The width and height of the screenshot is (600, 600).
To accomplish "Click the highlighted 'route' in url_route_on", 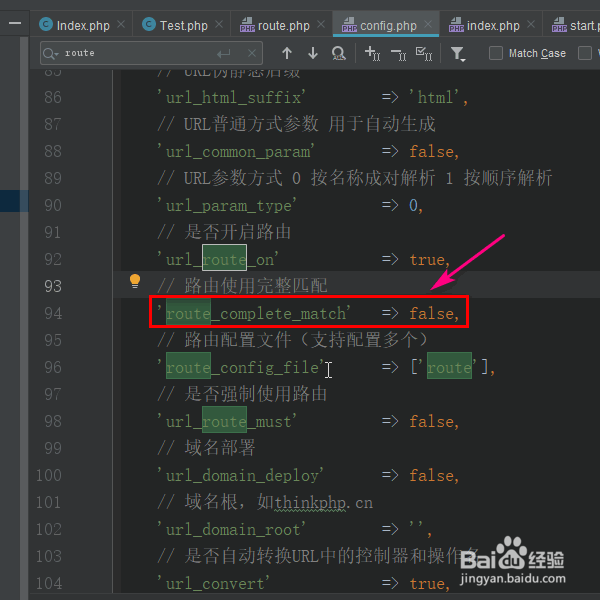I will click(224, 260).
